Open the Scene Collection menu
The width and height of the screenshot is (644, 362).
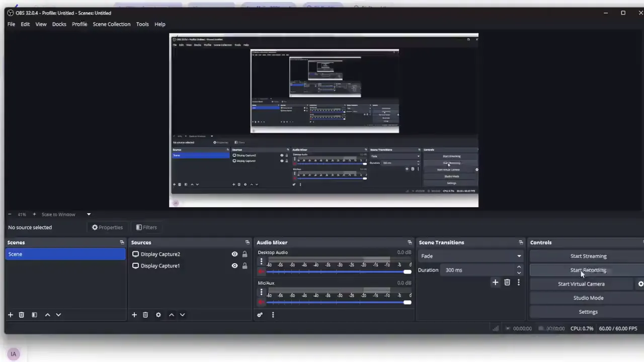112,24
